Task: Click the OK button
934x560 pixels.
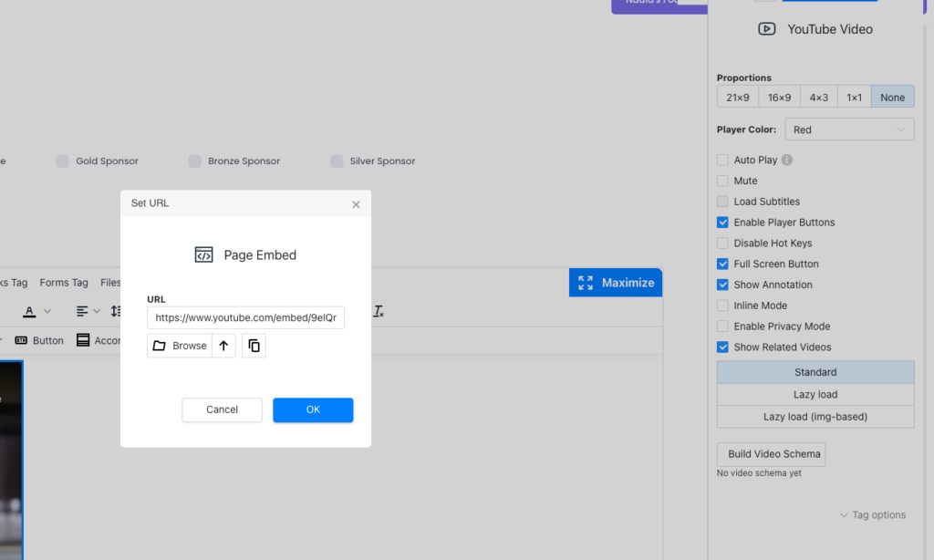Action: (313, 410)
